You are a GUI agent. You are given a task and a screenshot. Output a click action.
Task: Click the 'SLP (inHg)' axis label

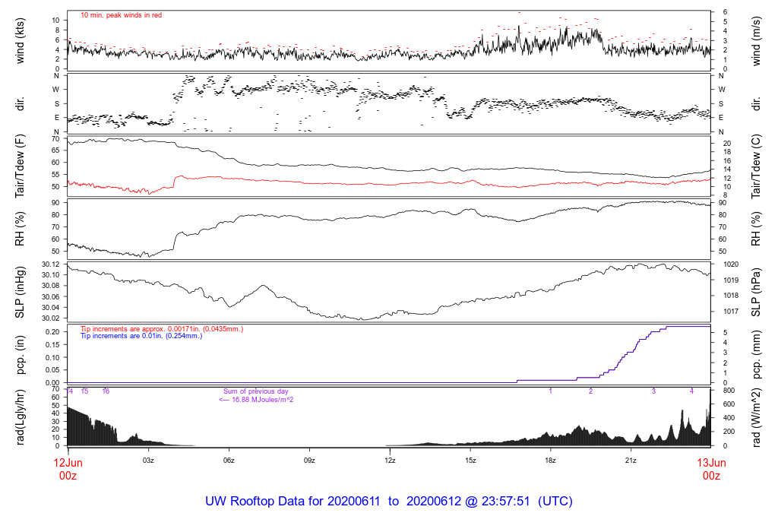coord(20,293)
